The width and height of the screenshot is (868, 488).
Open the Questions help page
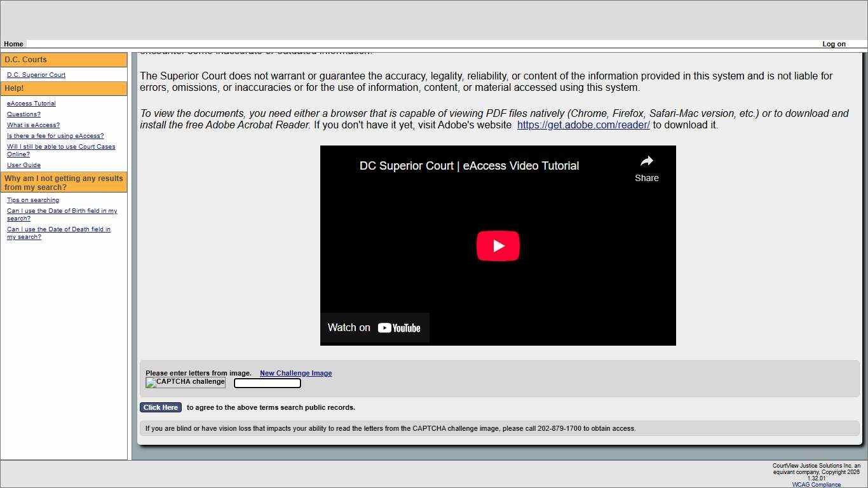click(x=24, y=114)
